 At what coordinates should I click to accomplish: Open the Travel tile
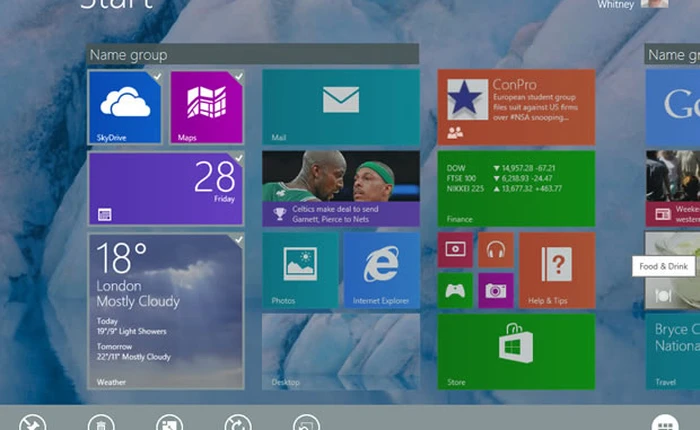click(673, 351)
